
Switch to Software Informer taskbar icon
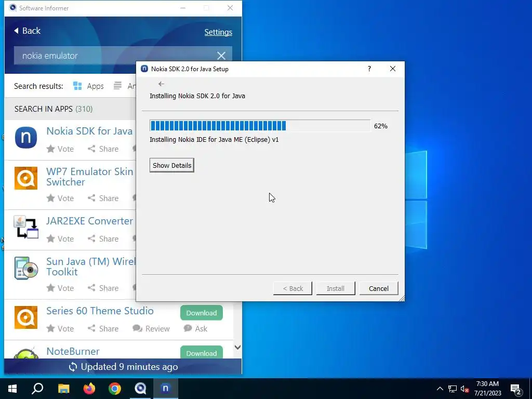tap(140, 389)
